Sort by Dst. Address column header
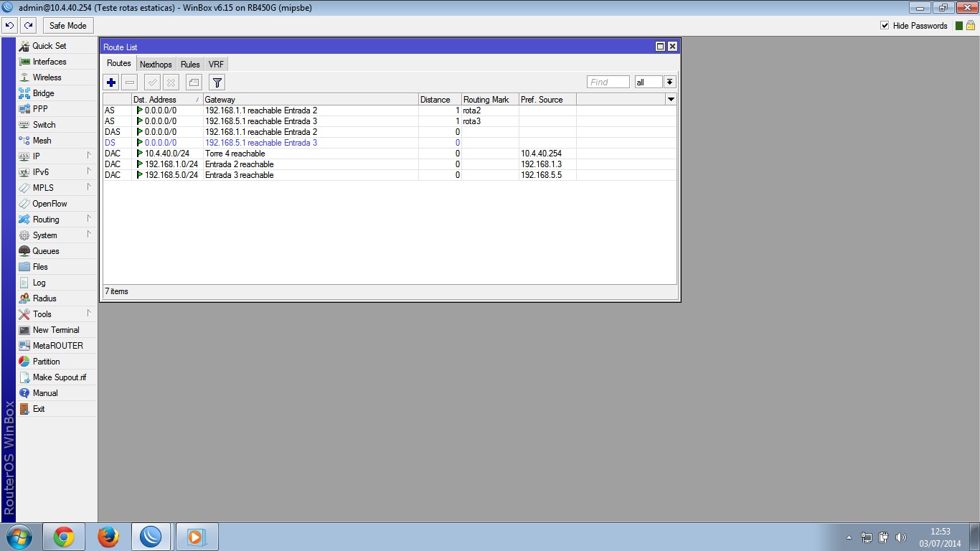Screen dimensions: 980x551 167,100
